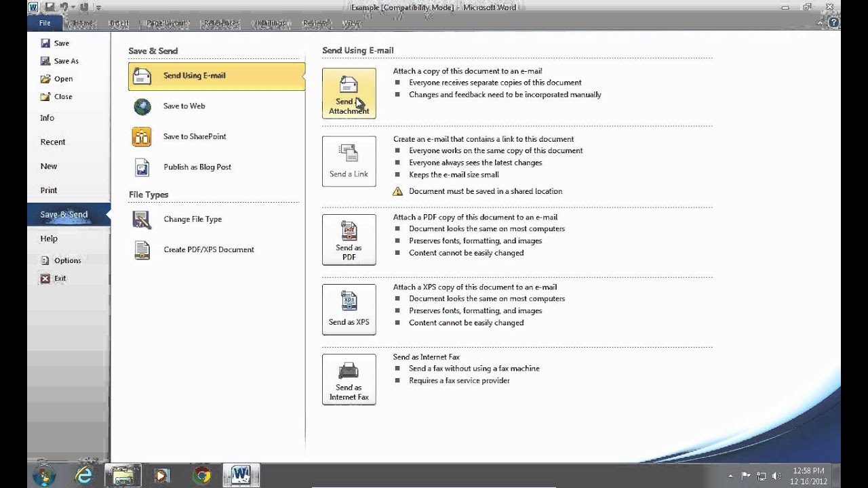Select the Send a Link option
The height and width of the screenshot is (488, 868).
tap(349, 161)
